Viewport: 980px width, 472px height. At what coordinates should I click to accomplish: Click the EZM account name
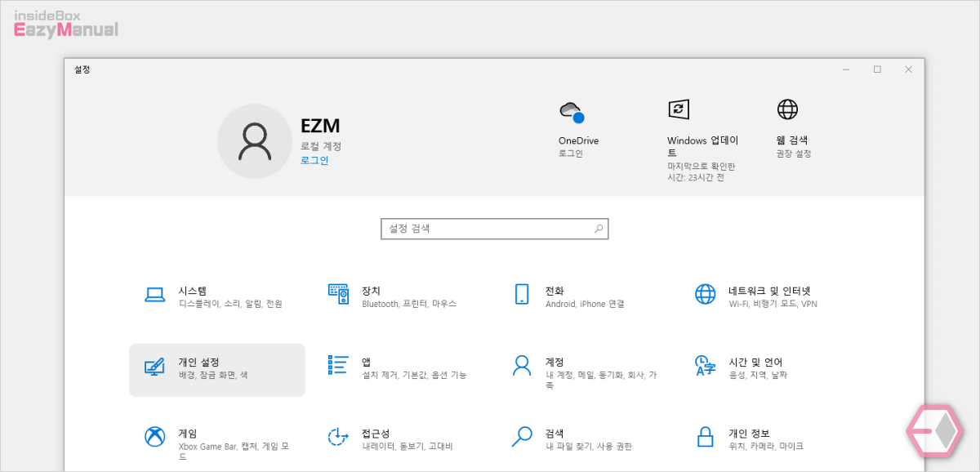(320, 126)
